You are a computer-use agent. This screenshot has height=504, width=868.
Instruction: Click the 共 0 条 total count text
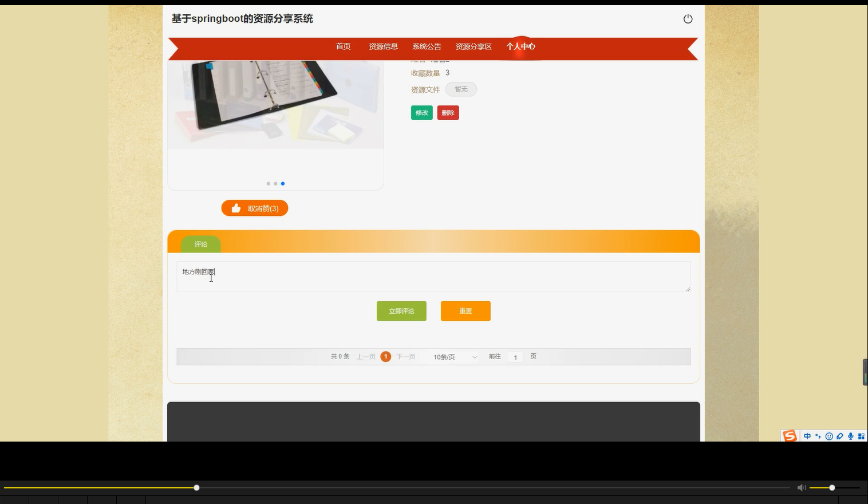340,356
